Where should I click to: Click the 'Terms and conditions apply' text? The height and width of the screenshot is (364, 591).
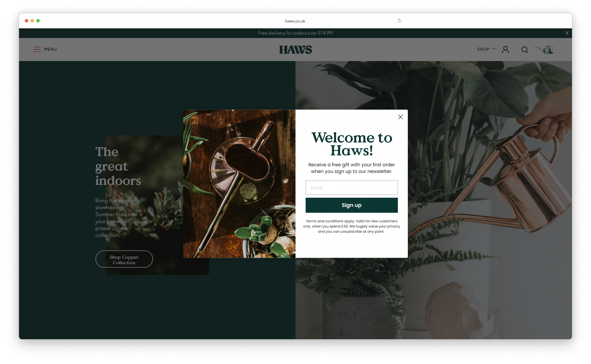(352, 226)
